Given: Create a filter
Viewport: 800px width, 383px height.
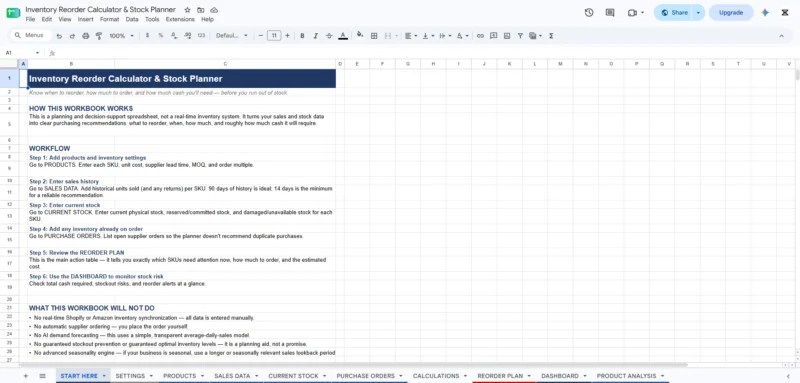Looking at the screenshot, I should coord(520,36).
